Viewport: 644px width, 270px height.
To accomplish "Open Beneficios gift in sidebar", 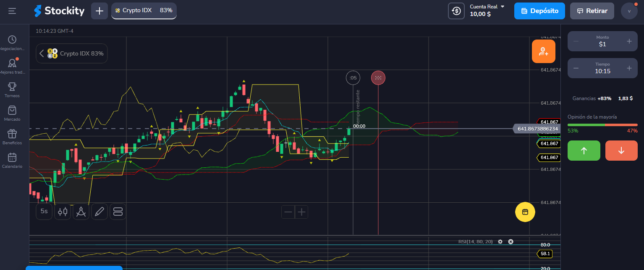I will tap(12, 137).
